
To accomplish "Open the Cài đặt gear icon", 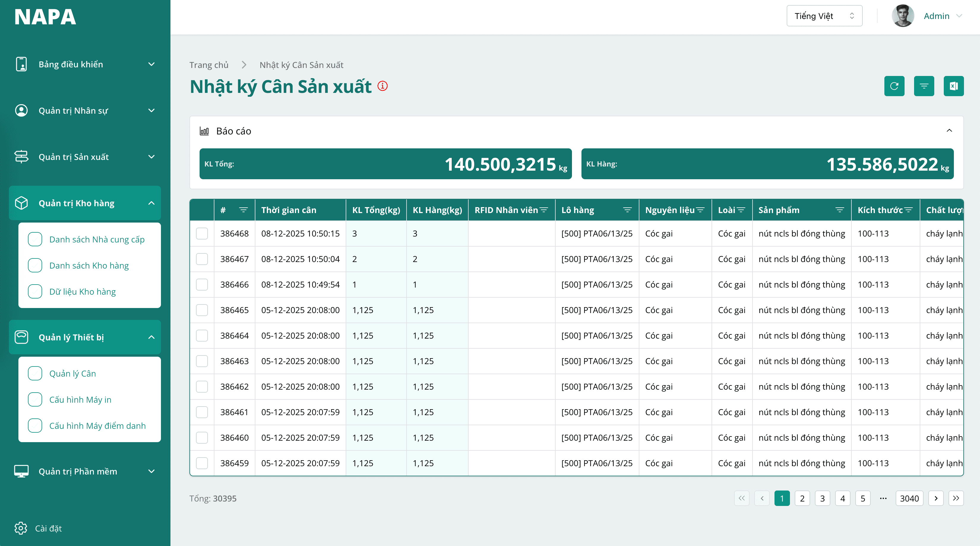I will 21,528.
